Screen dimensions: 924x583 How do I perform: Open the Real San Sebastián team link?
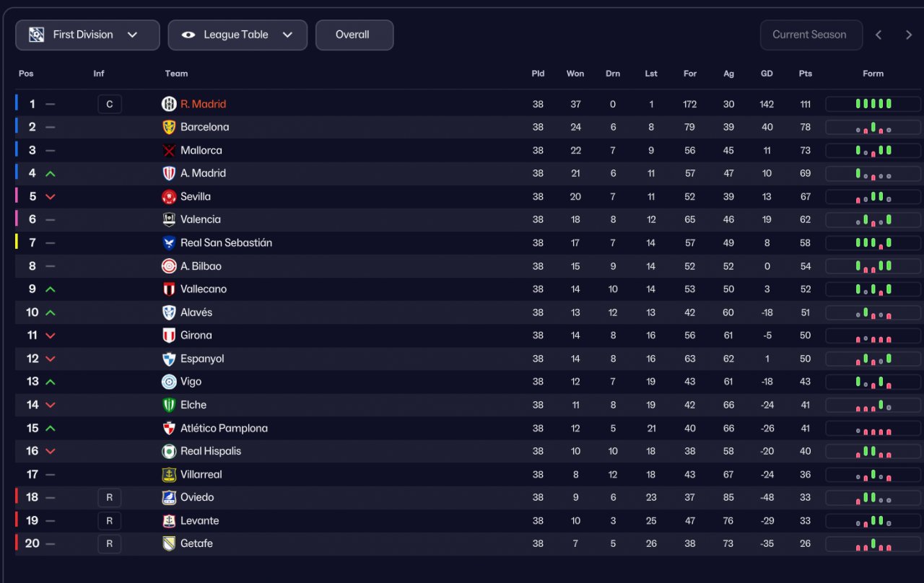(226, 243)
